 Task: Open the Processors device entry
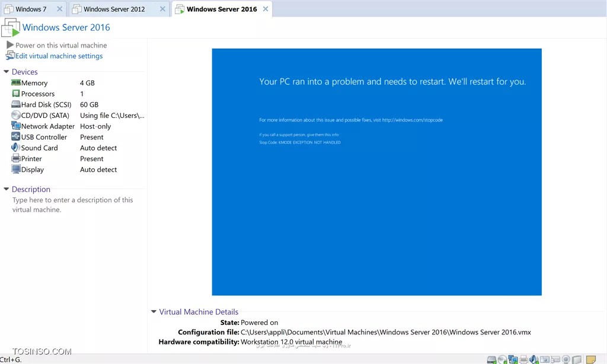click(38, 94)
